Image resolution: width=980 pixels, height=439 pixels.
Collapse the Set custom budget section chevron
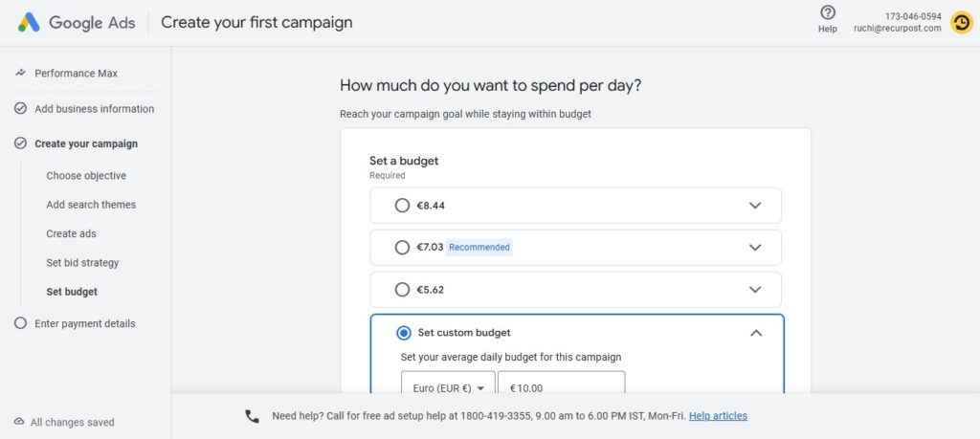[x=756, y=333]
